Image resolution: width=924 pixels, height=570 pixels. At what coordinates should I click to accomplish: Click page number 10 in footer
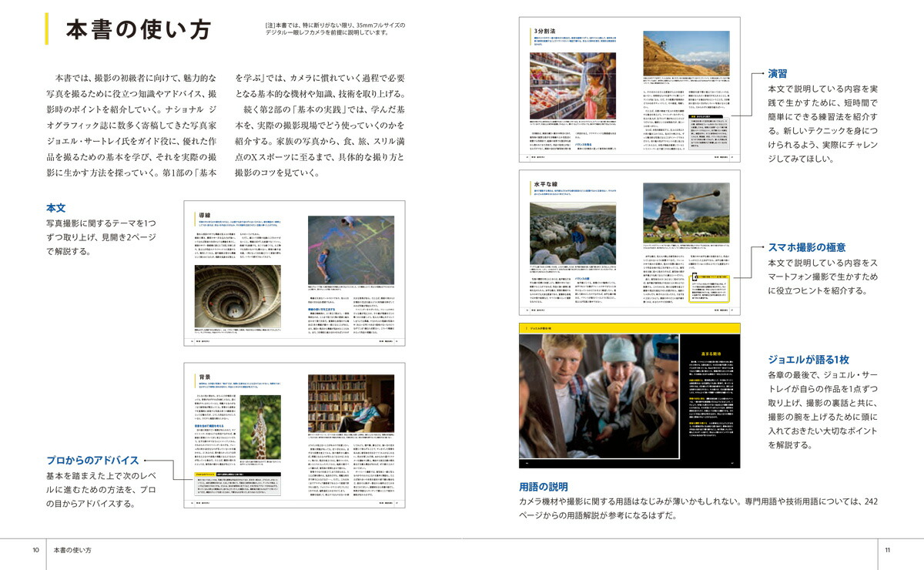tap(36, 550)
